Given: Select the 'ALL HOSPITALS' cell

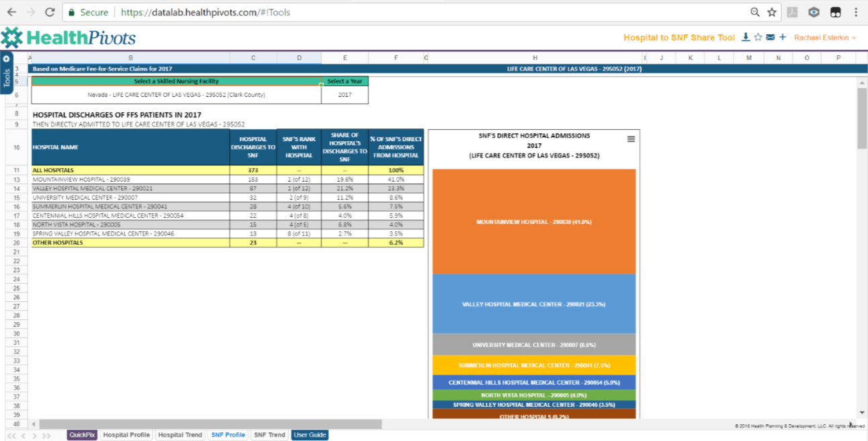Looking at the screenshot, I should pyautogui.click(x=130, y=170).
